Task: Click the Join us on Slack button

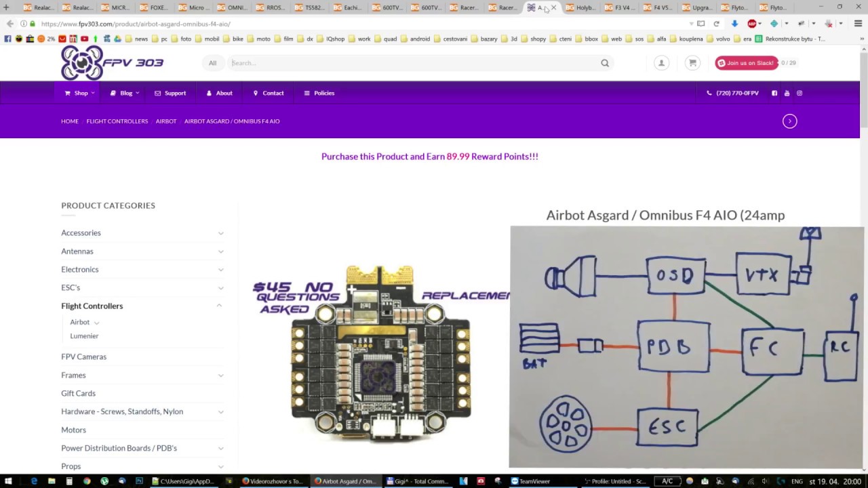Action: coord(746,63)
